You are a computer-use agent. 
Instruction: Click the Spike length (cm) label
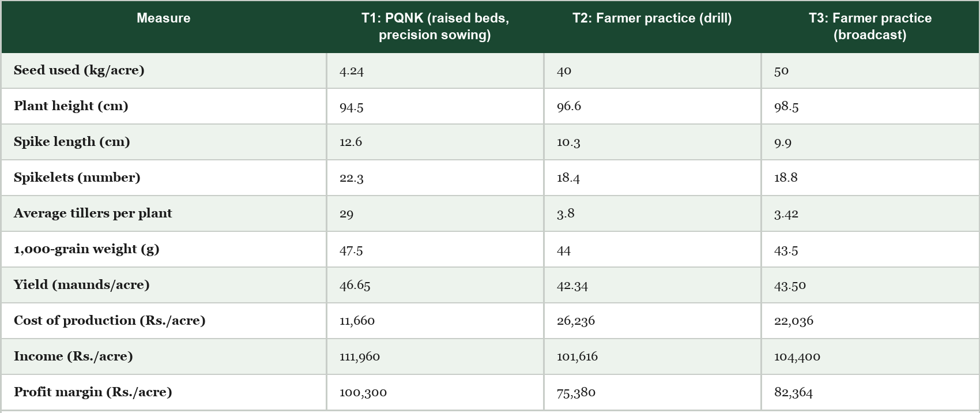(72, 142)
